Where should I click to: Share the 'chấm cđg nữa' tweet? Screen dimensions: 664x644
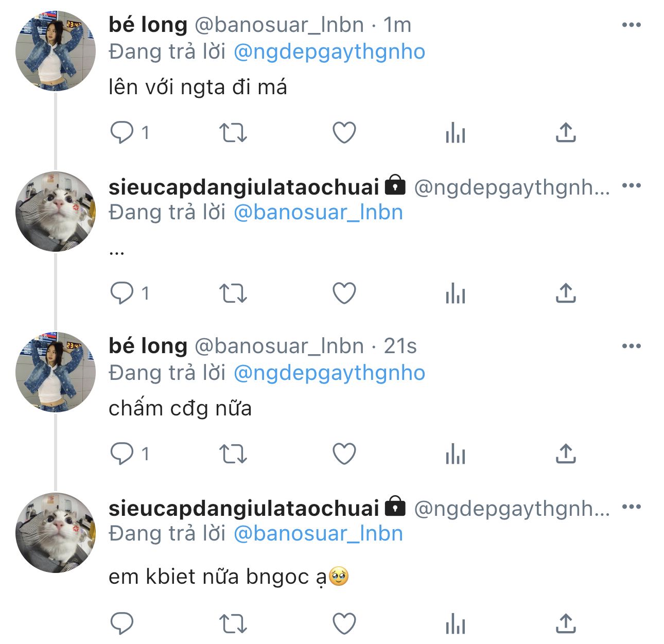tap(566, 454)
